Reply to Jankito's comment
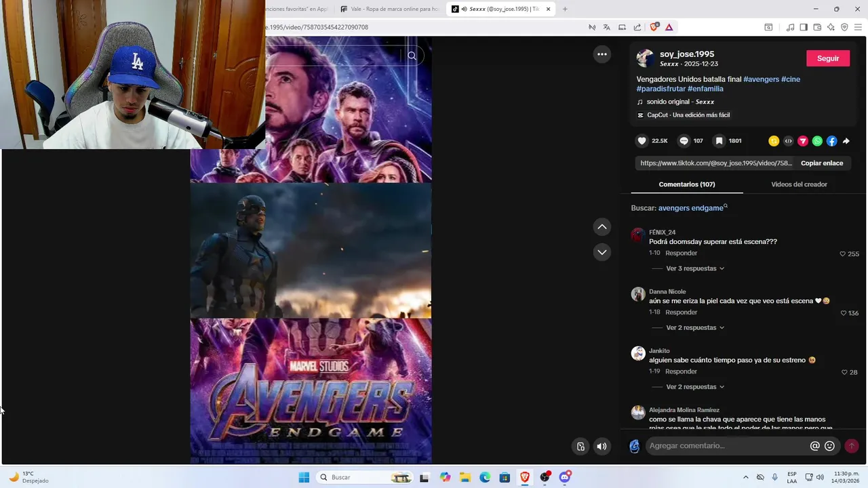The width and height of the screenshot is (868, 488). [682, 371]
